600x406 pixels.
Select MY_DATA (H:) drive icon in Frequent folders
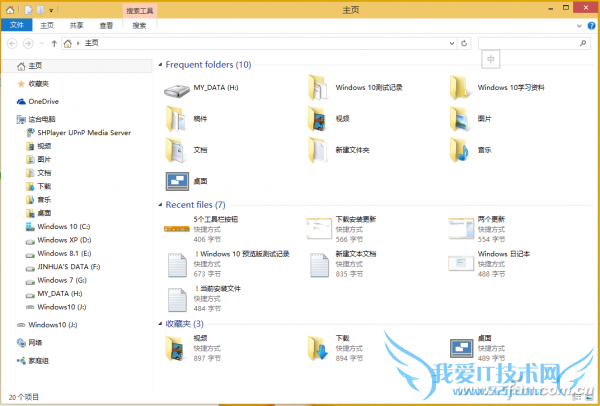(177, 90)
